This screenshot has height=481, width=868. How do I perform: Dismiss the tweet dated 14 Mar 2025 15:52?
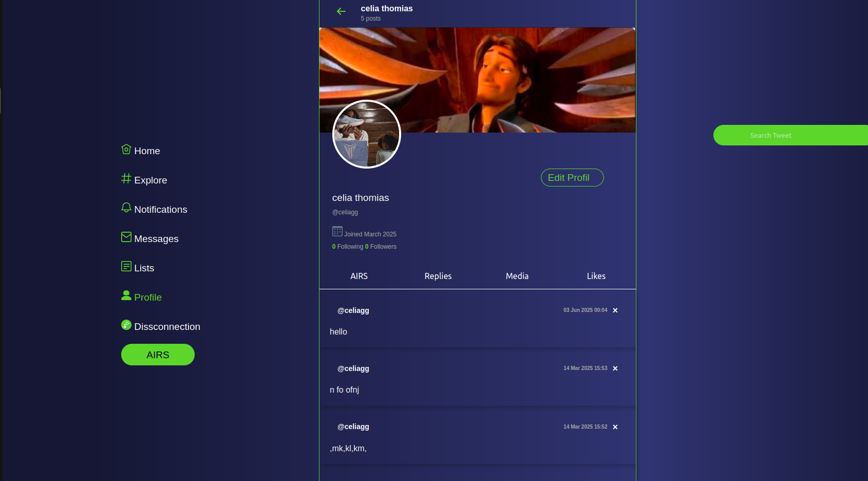point(615,427)
